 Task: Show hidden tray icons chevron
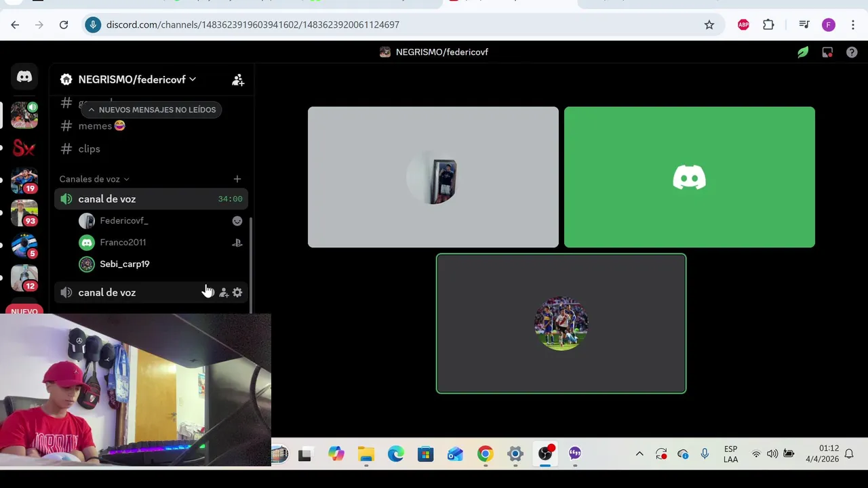[x=639, y=454]
